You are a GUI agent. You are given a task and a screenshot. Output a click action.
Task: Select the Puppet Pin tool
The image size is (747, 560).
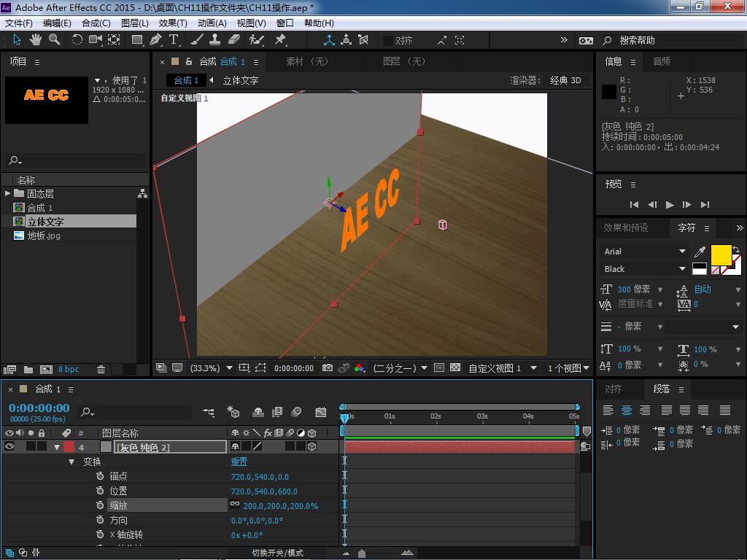click(x=280, y=40)
